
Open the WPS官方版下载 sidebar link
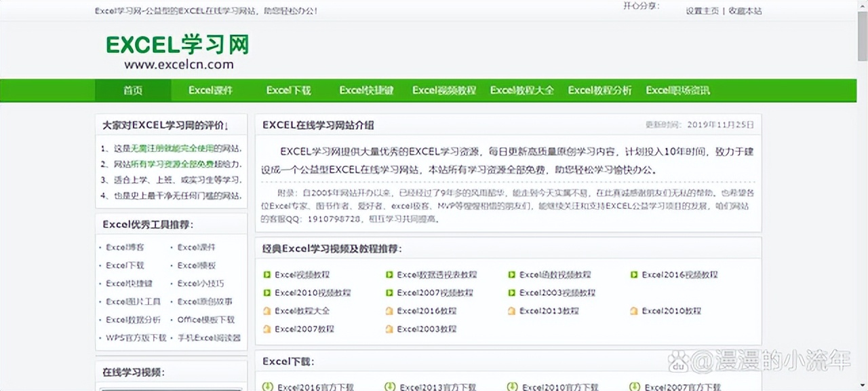coord(136,337)
